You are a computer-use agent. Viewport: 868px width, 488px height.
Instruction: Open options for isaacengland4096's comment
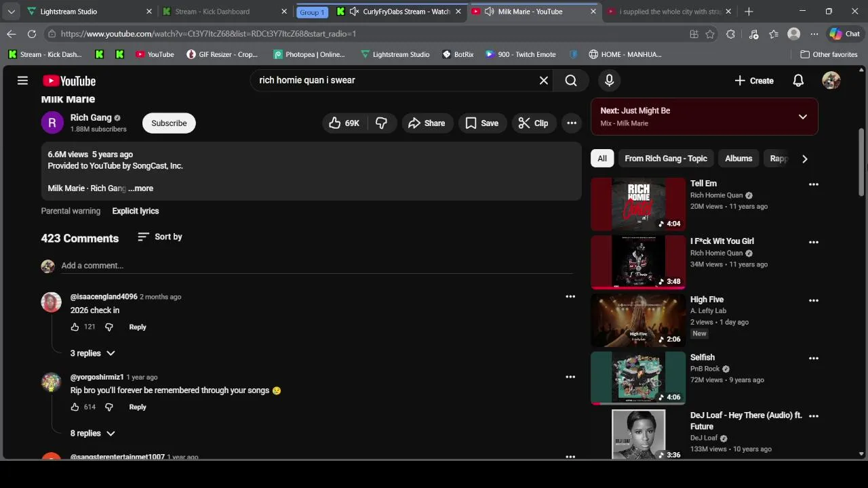coord(570,296)
